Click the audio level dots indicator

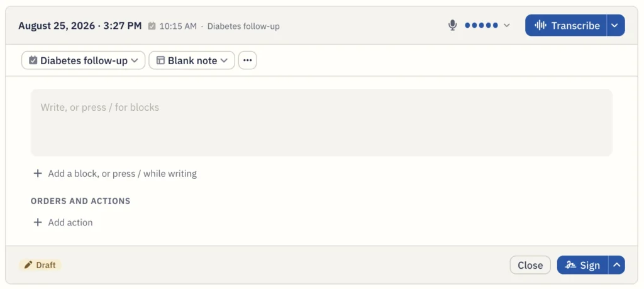(481, 25)
